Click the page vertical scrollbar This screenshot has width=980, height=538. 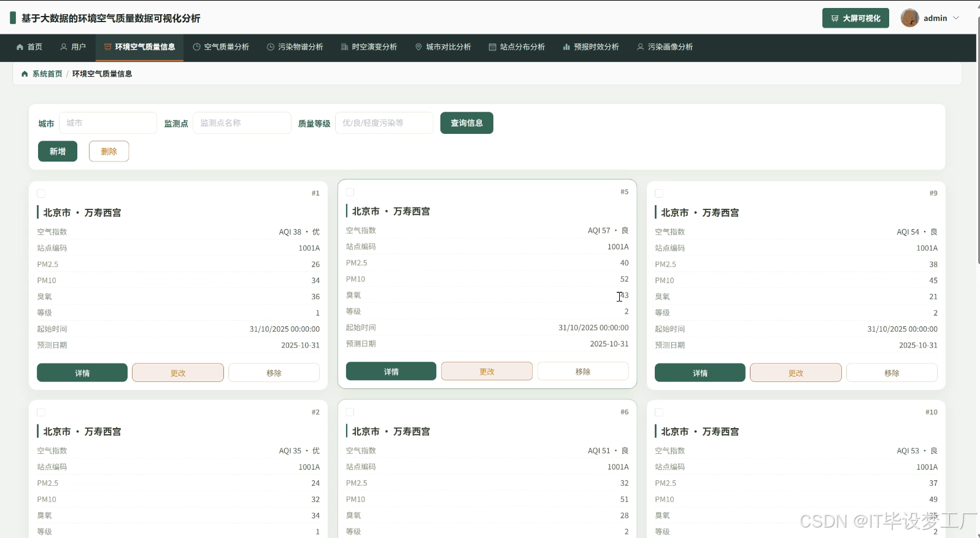978,141
